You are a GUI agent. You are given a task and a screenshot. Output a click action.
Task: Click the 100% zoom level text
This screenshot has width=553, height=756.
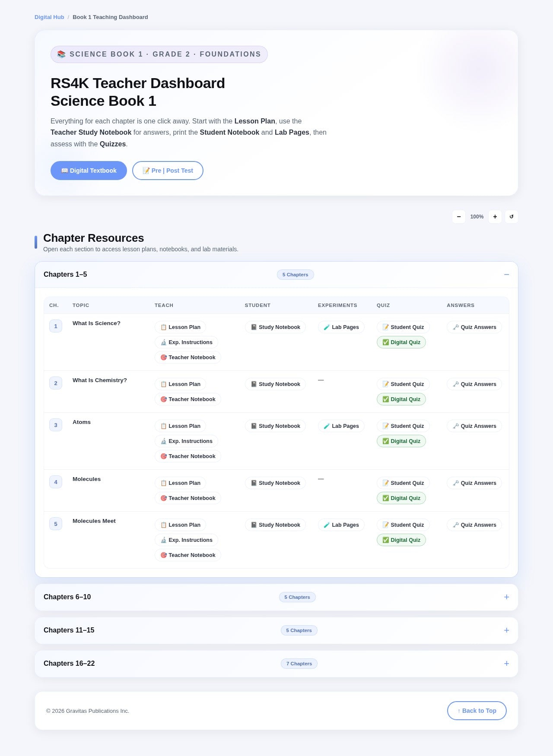pyautogui.click(x=477, y=217)
